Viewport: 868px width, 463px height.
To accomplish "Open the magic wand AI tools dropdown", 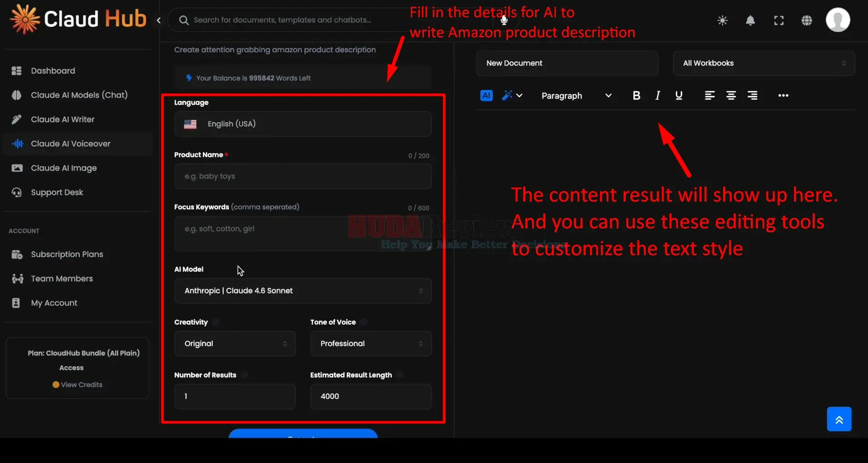I will [512, 96].
